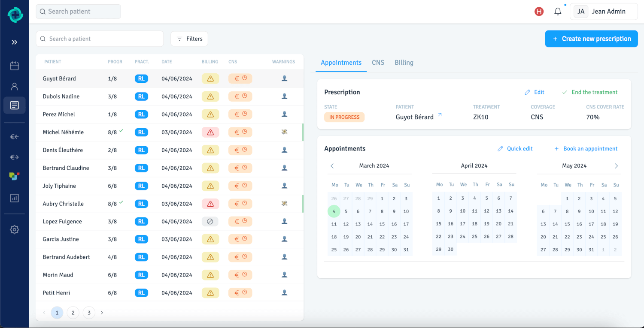The height and width of the screenshot is (328, 644).
Task: Open the calendar page from sidebar
Action: click(x=15, y=66)
